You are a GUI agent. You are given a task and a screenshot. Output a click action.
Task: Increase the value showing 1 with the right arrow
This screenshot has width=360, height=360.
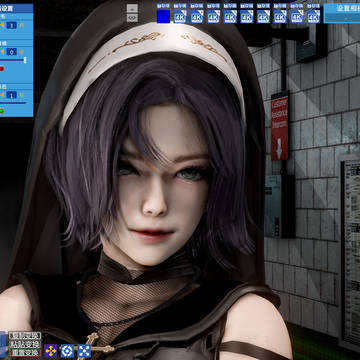[x=21, y=95]
